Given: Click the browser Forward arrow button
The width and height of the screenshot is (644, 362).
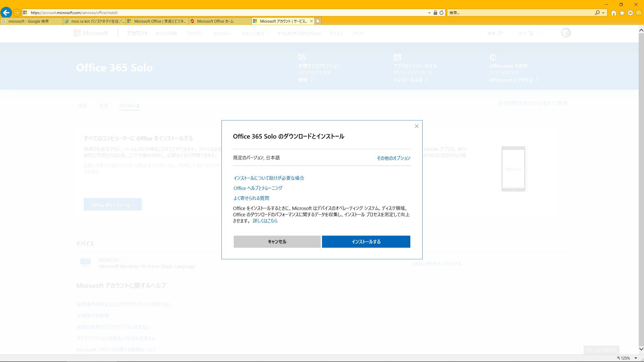Looking at the screenshot, I should [x=17, y=13].
